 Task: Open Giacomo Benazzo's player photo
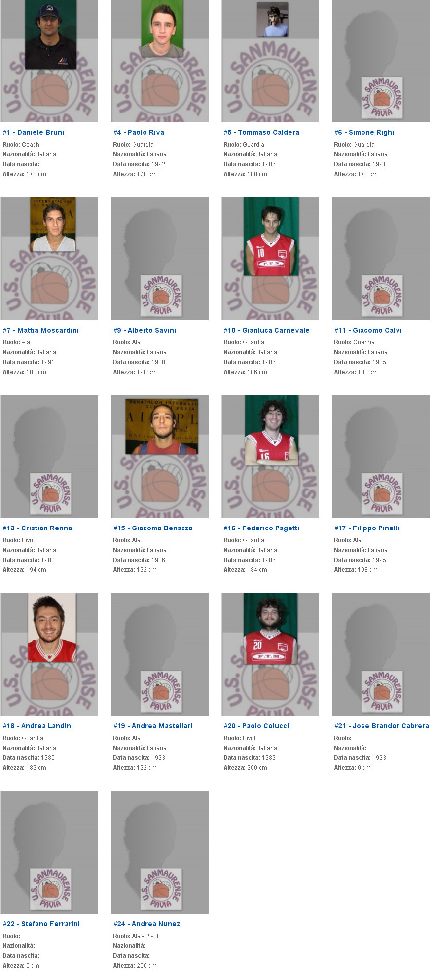click(162, 426)
